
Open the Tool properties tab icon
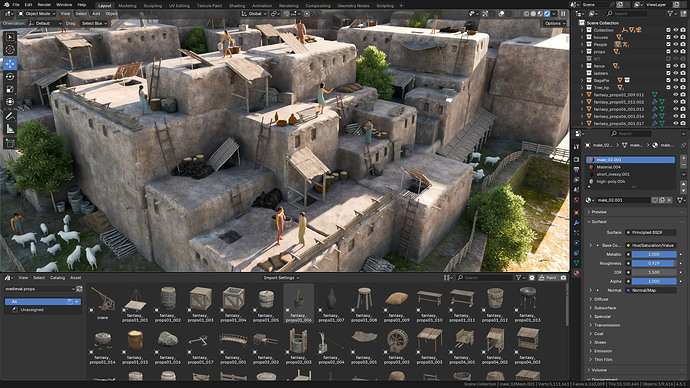click(x=576, y=147)
